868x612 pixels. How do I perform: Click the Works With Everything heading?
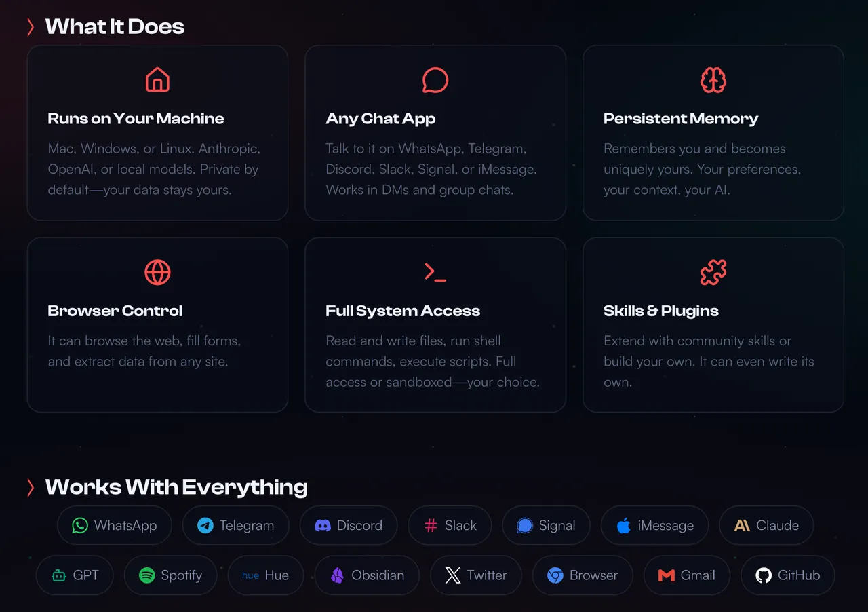coord(176,487)
